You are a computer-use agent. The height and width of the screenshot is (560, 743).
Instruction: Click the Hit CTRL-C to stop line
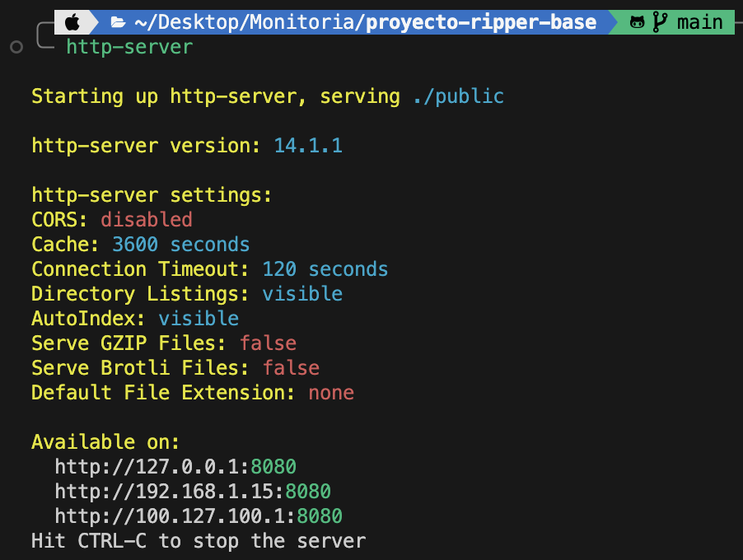[x=198, y=541]
